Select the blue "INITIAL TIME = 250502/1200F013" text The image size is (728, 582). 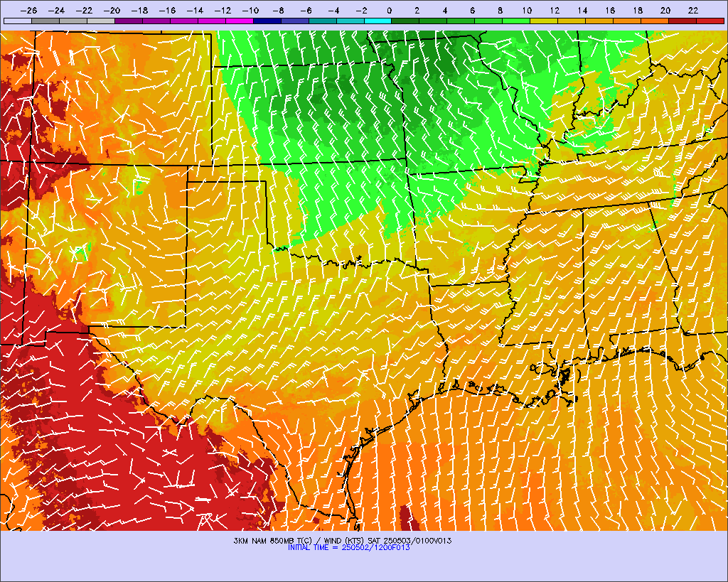(x=348, y=548)
